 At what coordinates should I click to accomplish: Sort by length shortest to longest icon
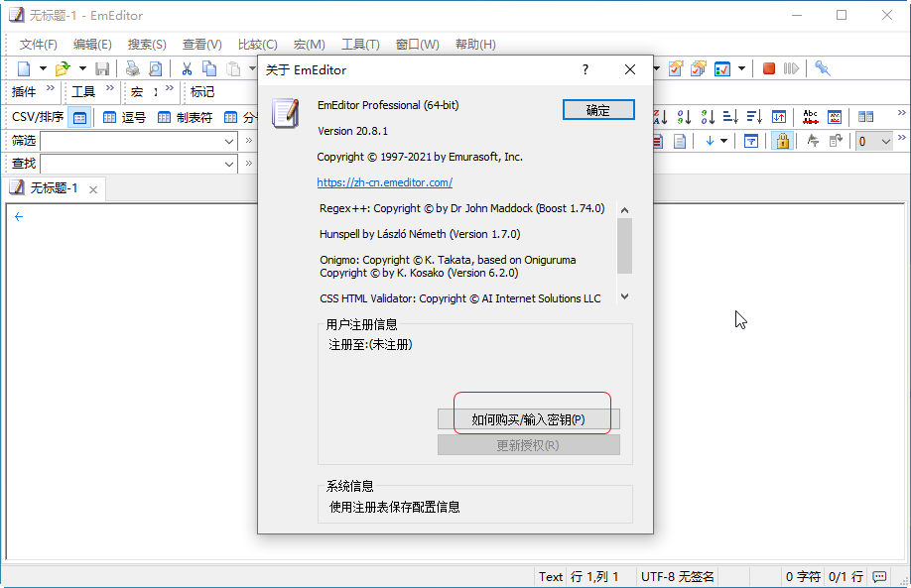click(x=731, y=117)
